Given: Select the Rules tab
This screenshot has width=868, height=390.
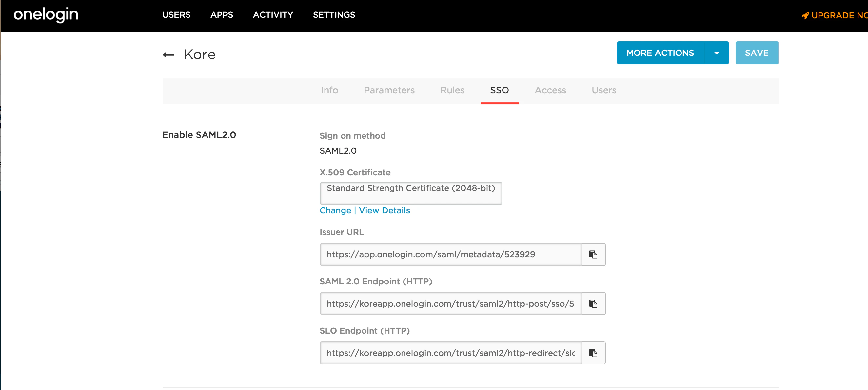Looking at the screenshot, I should click(452, 90).
